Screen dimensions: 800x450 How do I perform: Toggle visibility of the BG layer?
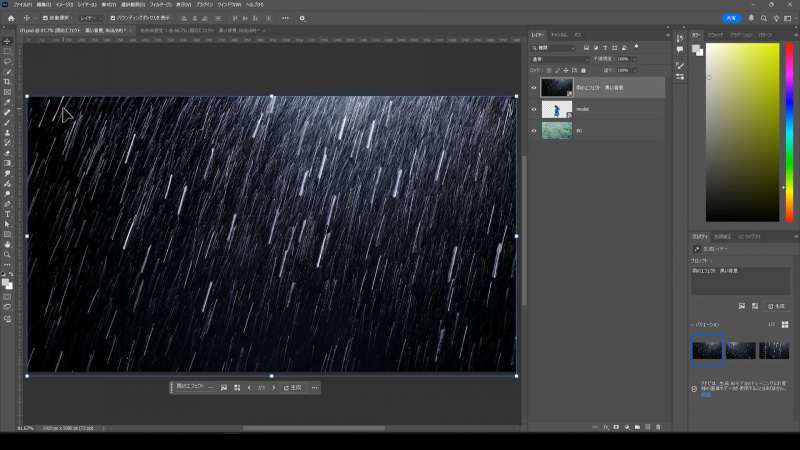(x=534, y=130)
